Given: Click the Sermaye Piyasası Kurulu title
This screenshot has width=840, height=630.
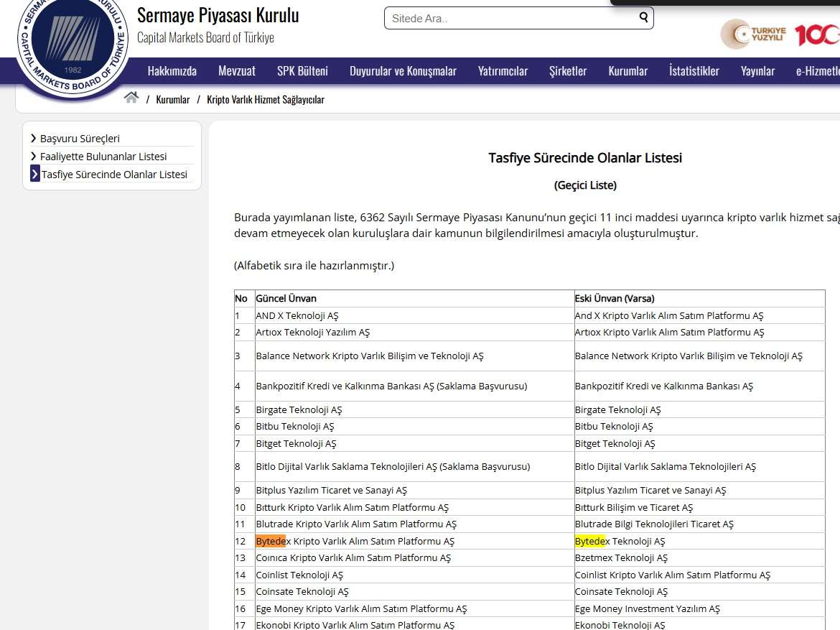Looking at the screenshot, I should click(218, 15).
